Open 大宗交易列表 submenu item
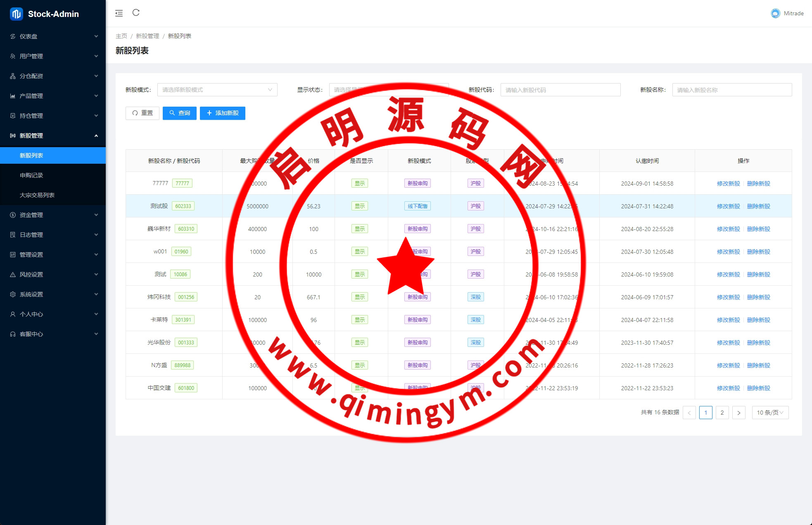812x525 pixels. coord(37,195)
